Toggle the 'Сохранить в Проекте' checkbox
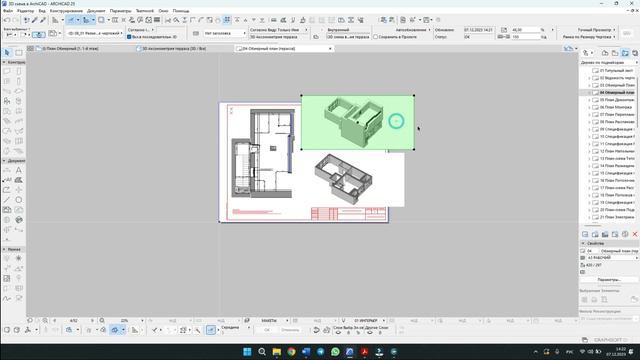The width and height of the screenshot is (640, 360). pos(376,37)
